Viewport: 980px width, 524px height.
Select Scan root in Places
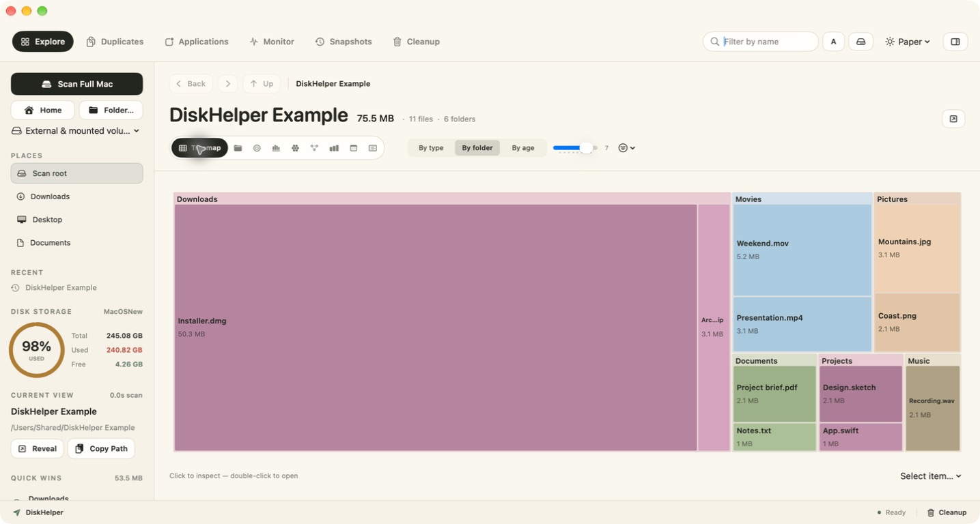click(77, 173)
